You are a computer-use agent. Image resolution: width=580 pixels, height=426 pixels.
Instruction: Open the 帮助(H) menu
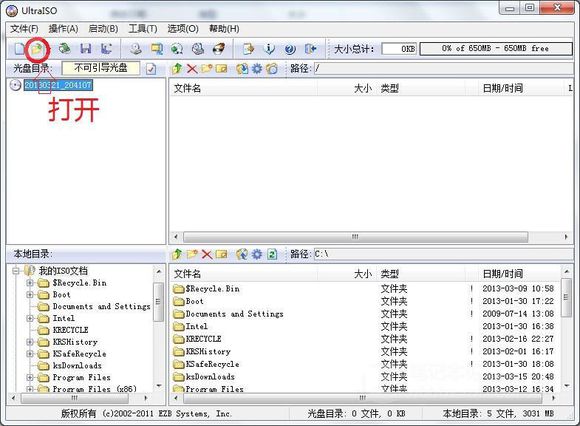(224, 28)
